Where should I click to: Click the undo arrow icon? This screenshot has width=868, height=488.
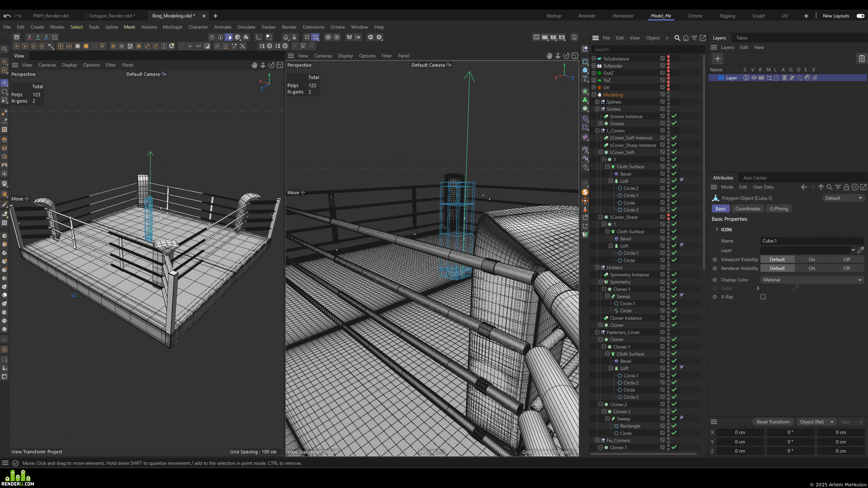click(x=7, y=16)
